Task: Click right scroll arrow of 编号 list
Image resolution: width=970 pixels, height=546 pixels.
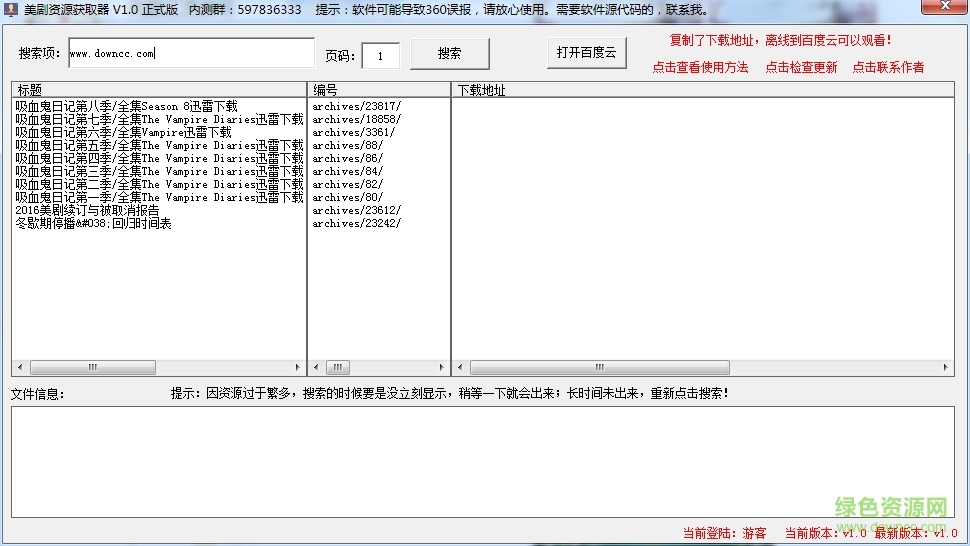Action: [x=442, y=368]
